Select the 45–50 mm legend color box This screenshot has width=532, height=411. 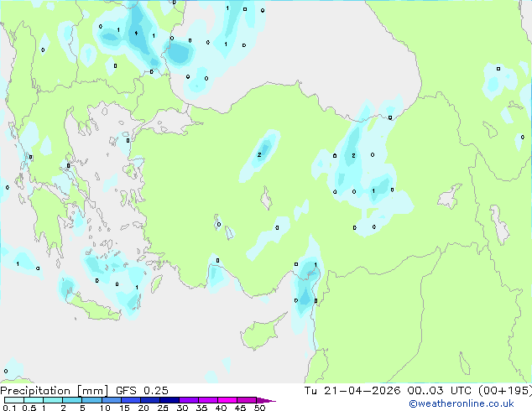pos(247,400)
